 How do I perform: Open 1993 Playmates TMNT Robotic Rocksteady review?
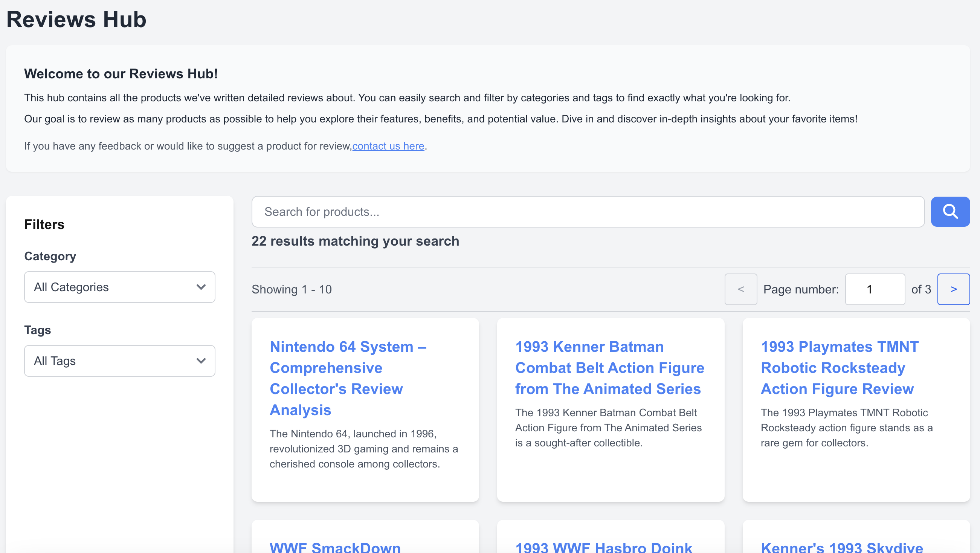pos(840,368)
